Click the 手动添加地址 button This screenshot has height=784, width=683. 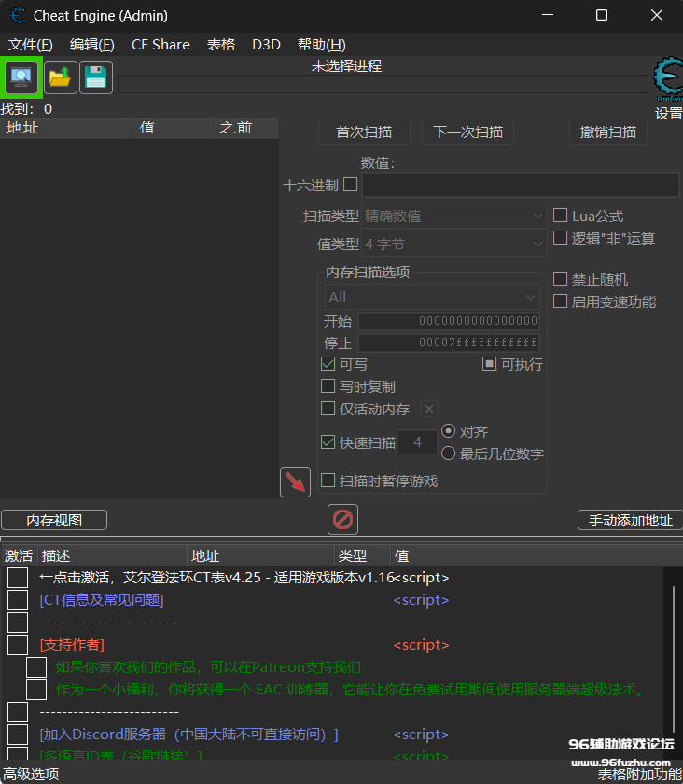coord(630,520)
